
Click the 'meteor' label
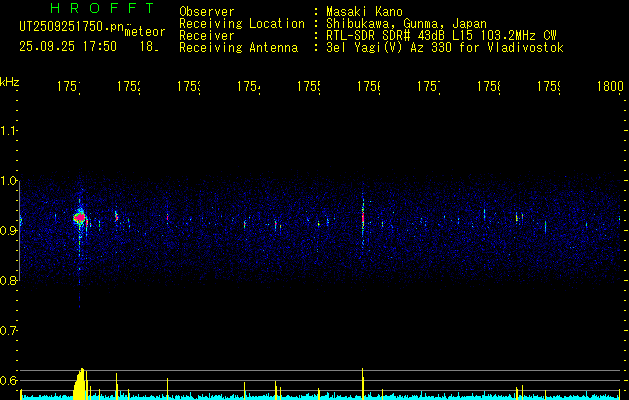(x=145, y=32)
